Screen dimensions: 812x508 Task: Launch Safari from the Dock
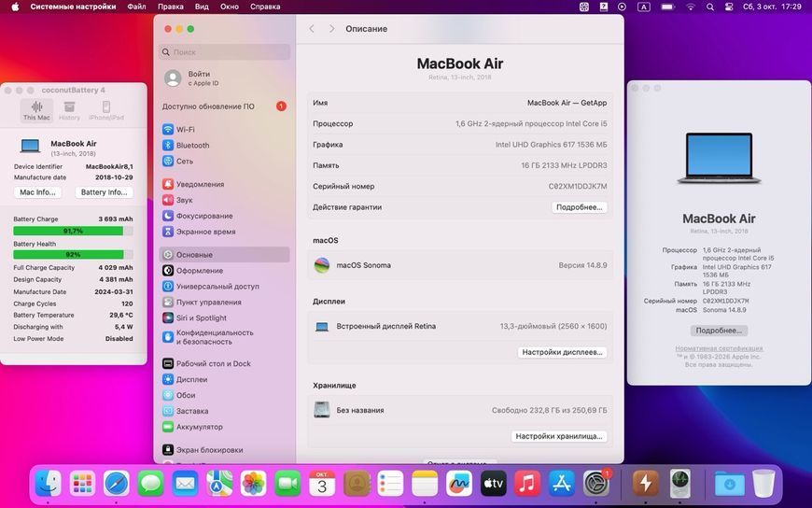117,484
